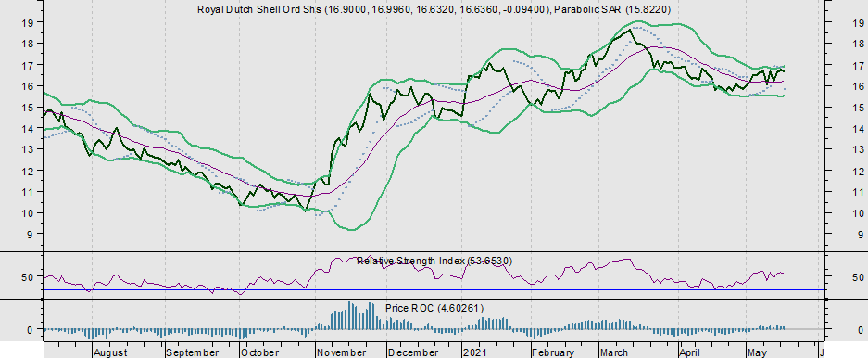Select the 50 level on the right RSI axis

tap(859, 276)
